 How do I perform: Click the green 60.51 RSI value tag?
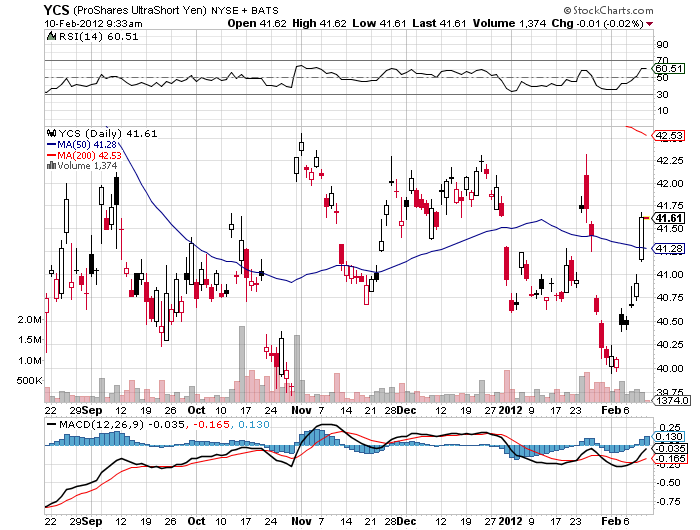pos(668,68)
